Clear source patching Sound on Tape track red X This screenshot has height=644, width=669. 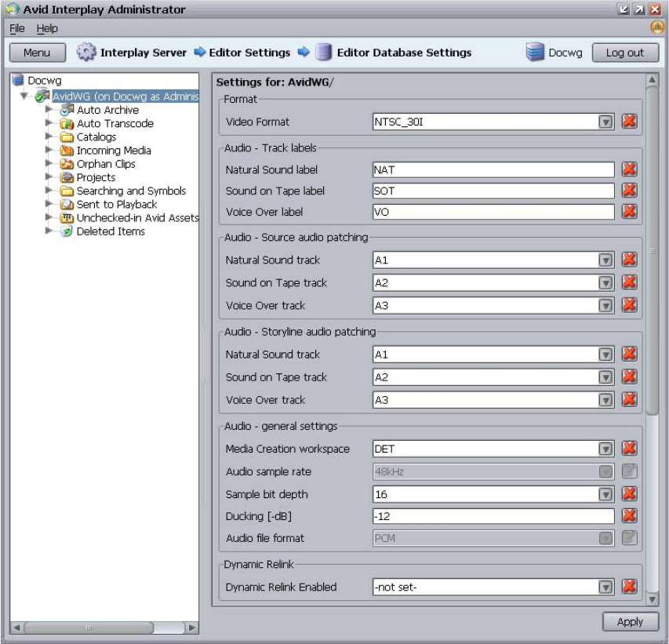629,282
